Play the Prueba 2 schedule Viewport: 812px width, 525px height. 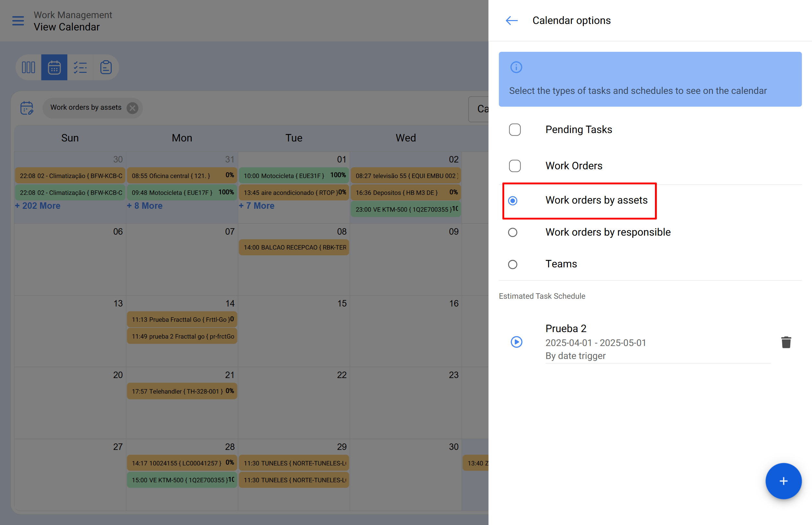(516, 341)
